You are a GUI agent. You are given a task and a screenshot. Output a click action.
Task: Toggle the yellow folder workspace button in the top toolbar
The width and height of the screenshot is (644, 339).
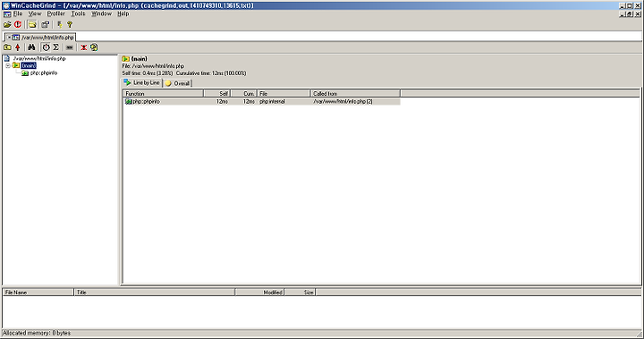pos(32,25)
